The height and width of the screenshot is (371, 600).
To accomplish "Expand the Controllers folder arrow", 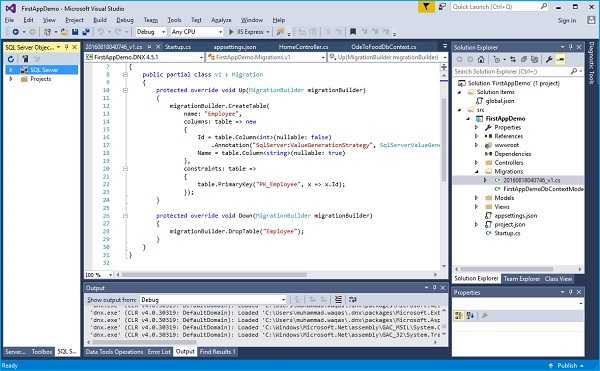I will pyautogui.click(x=476, y=163).
